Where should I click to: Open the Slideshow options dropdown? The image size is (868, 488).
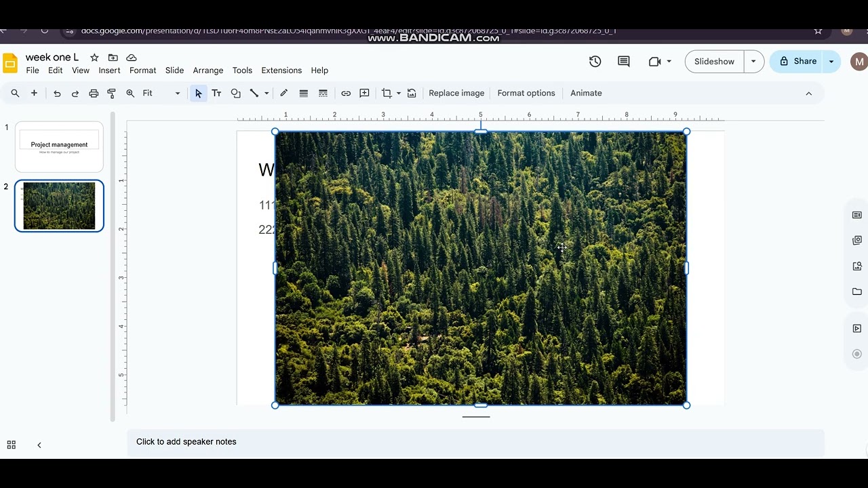pyautogui.click(x=753, y=62)
